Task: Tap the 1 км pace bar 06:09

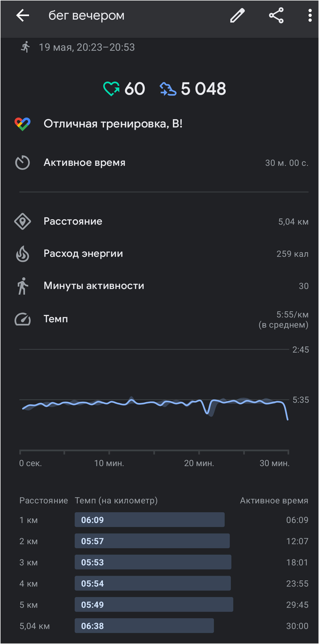Action: click(150, 520)
